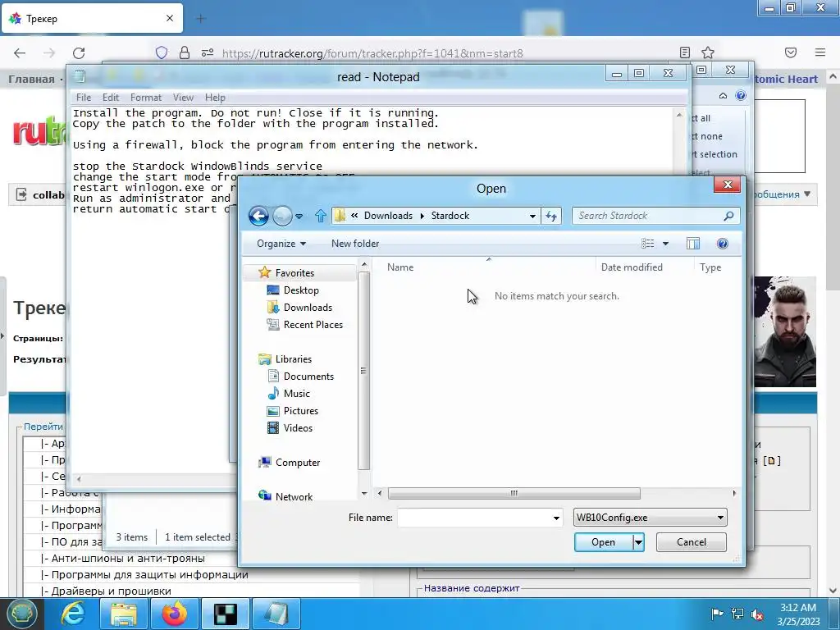
Task: Click the Главная link on rutracker
Action: coord(31,80)
